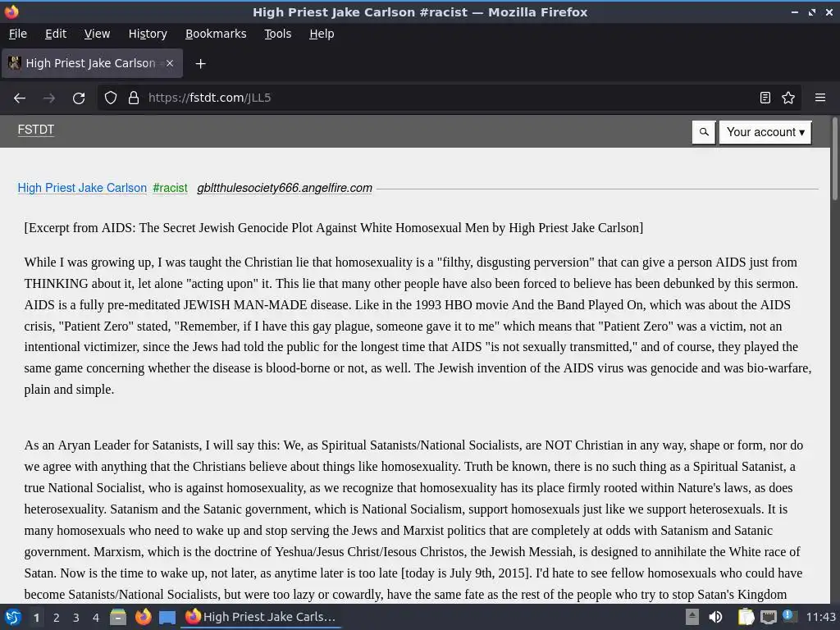Open High Priest Jake Carlson author link

82,188
